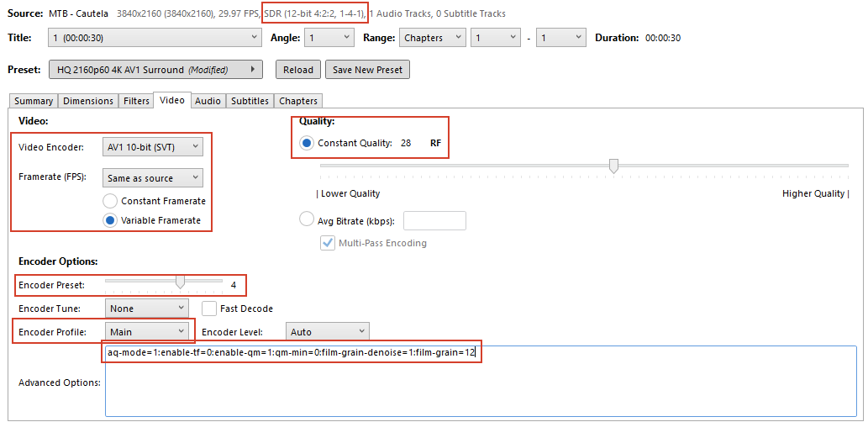Select Variable Framerate option
The height and width of the screenshot is (422, 868).
[x=110, y=220]
